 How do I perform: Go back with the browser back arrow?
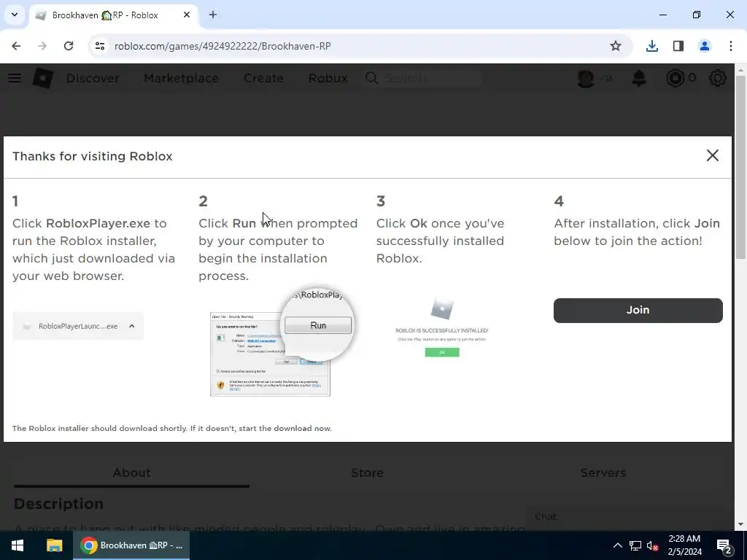click(x=16, y=46)
